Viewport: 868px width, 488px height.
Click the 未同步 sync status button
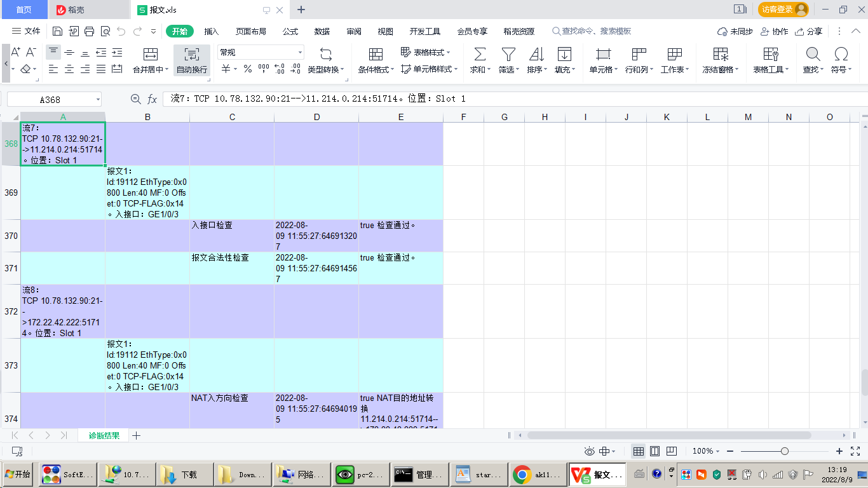click(x=735, y=31)
